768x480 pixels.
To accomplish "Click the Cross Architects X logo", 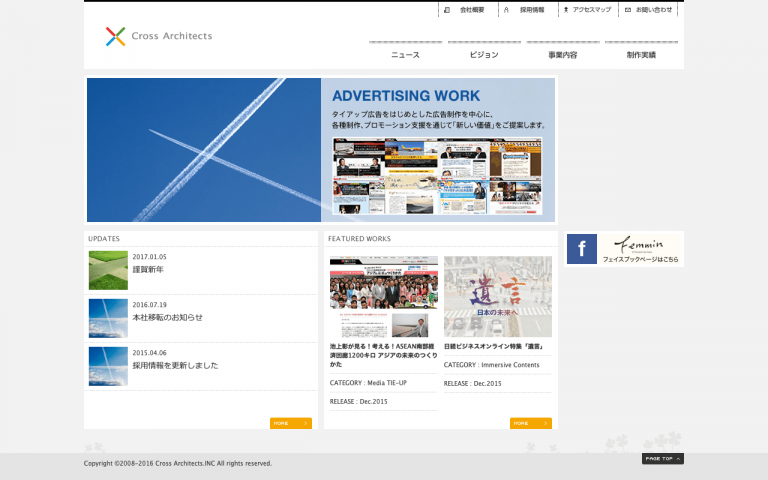I will click(x=116, y=37).
